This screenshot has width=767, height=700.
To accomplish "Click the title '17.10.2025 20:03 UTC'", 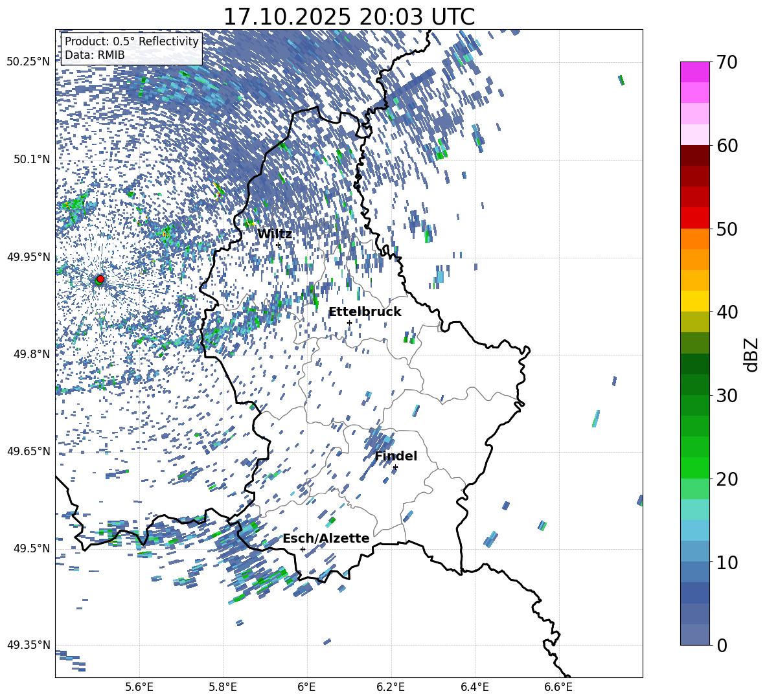I will click(349, 17).
